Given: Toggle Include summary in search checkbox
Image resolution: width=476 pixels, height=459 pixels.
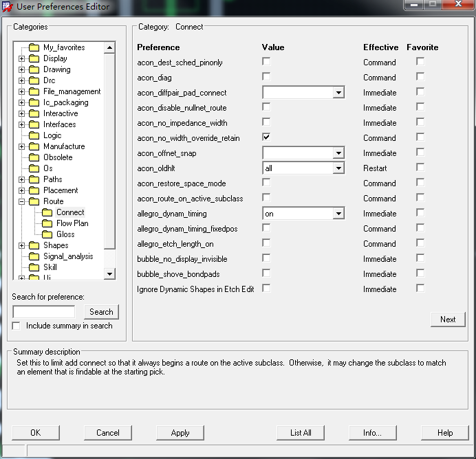Looking at the screenshot, I should click(x=17, y=326).
